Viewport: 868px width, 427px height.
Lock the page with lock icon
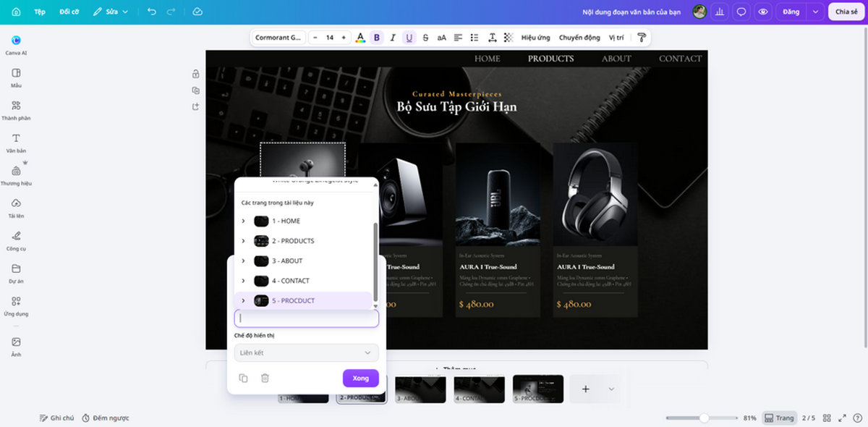(196, 74)
